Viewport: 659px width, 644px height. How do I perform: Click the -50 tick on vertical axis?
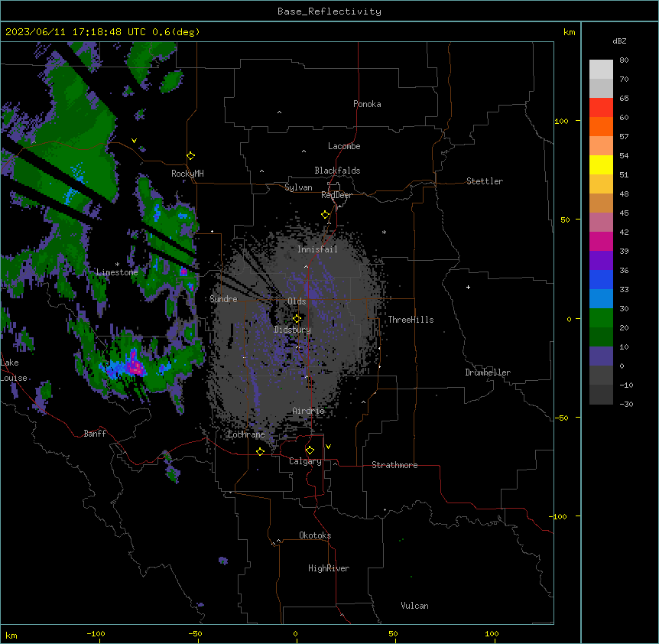point(561,418)
